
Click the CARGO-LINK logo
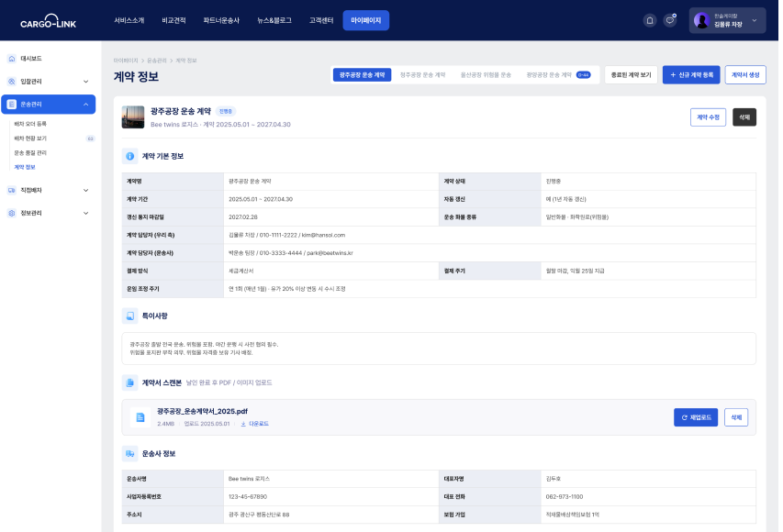pyautogui.click(x=48, y=21)
